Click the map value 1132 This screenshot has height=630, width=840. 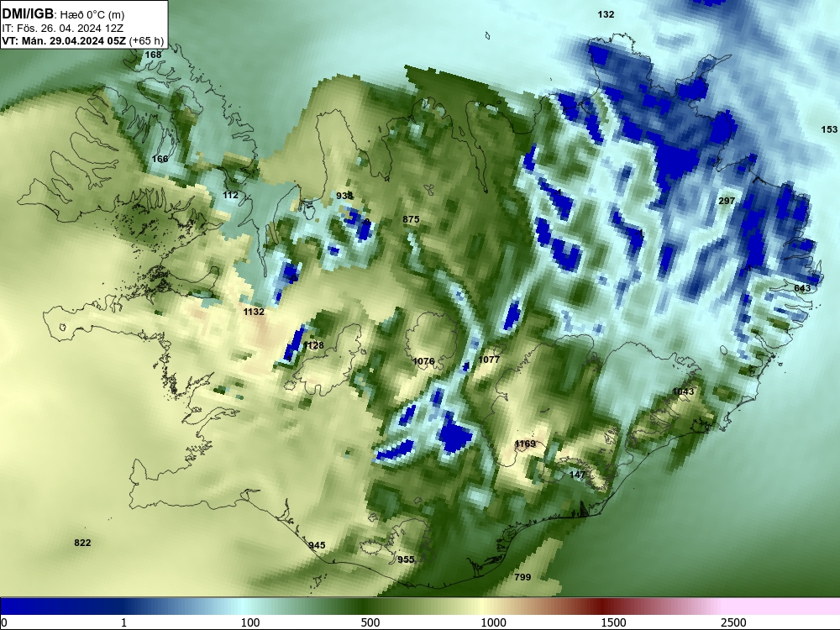click(x=254, y=312)
